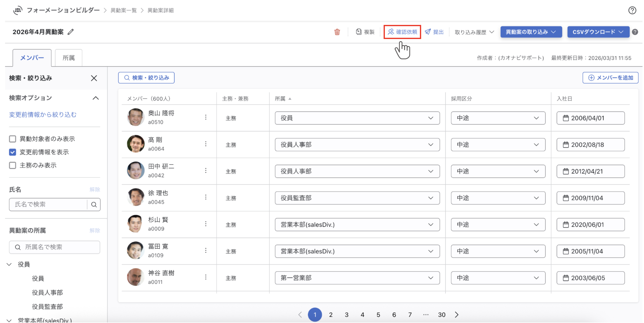Click the 複製 duplicate icon
The image size is (644, 323).
click(x=358, y=32)
